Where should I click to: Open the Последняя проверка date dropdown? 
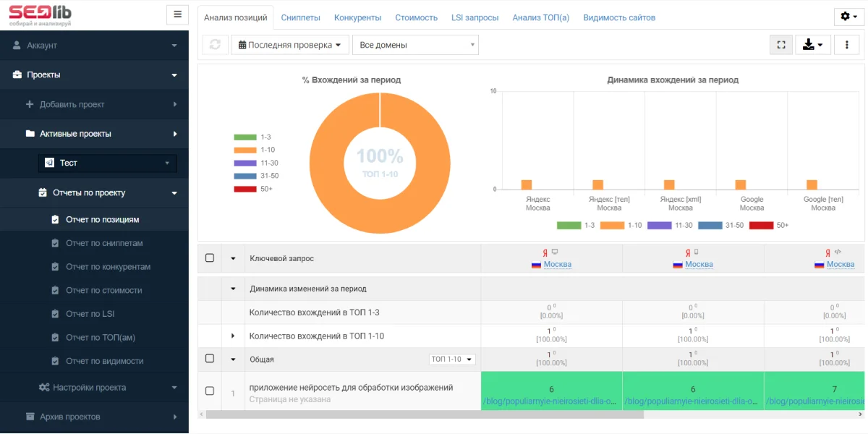click(289, 45)
